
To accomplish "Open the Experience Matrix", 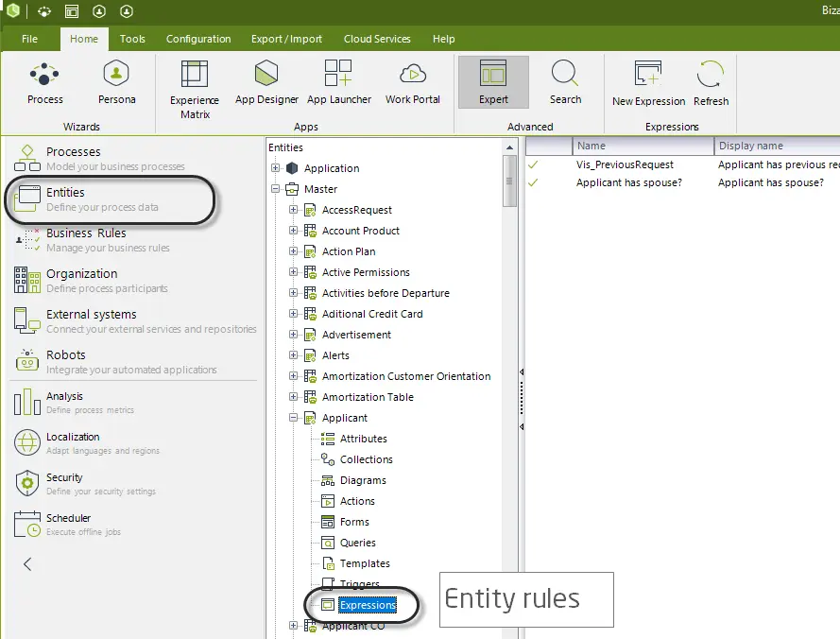I will [x=195, y=90].
